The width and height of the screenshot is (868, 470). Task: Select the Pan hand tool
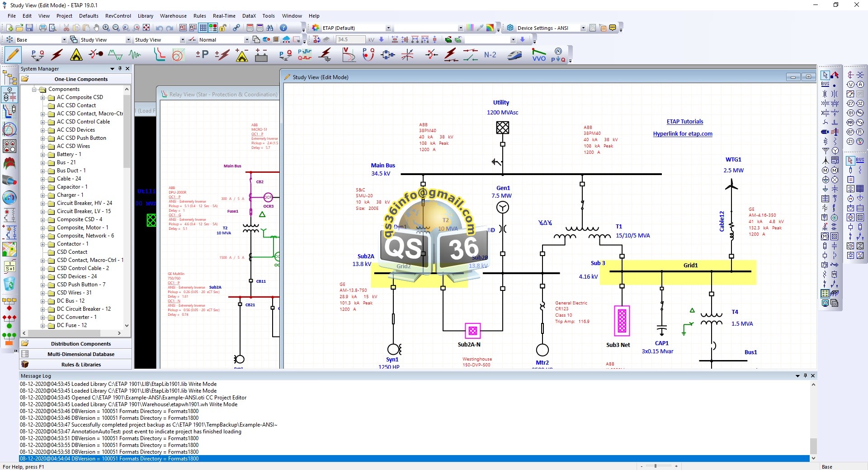click(96, 28)
